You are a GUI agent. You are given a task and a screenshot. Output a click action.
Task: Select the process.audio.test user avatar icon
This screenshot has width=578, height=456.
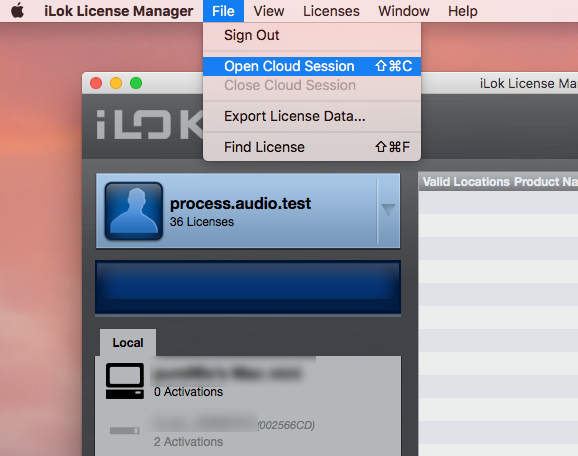click(x=134, y=211)
